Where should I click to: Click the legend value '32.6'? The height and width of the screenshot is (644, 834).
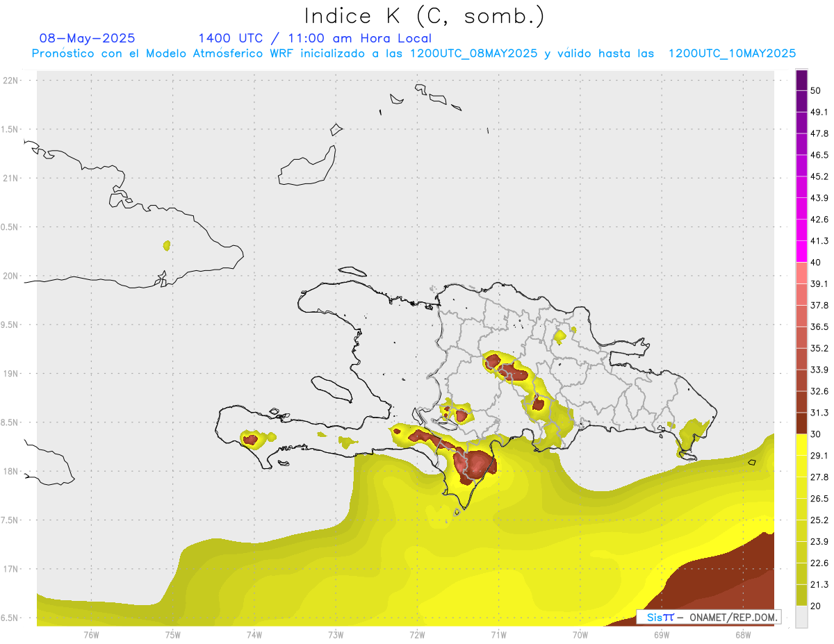pyautogui.click(x=819, y=392)
